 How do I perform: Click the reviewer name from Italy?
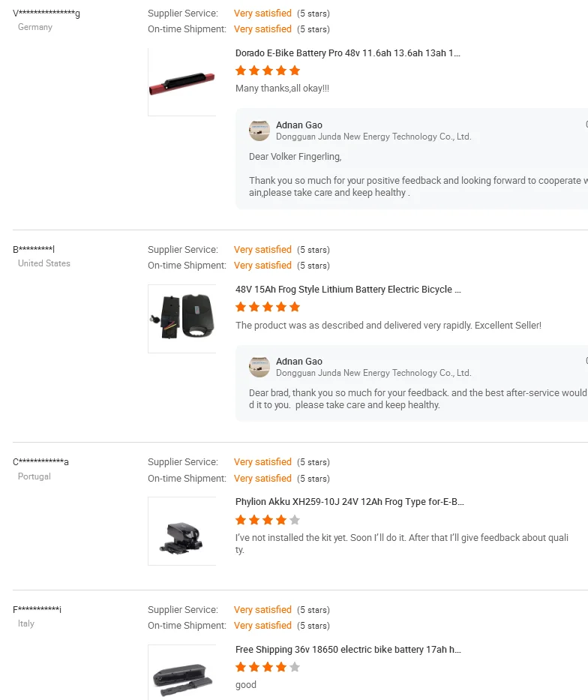click(37, 609)
